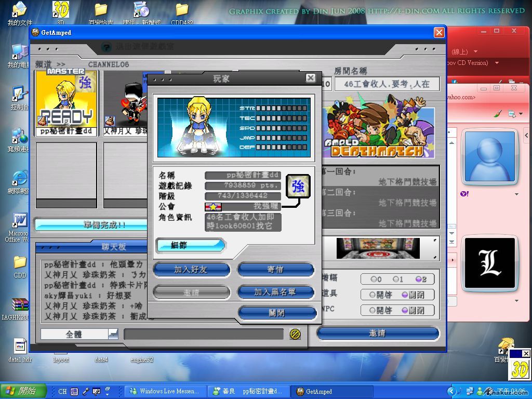Launch the Internet Explorer desktop icon
The height and width of the screenshot is (399, 532).
point(19,182)
